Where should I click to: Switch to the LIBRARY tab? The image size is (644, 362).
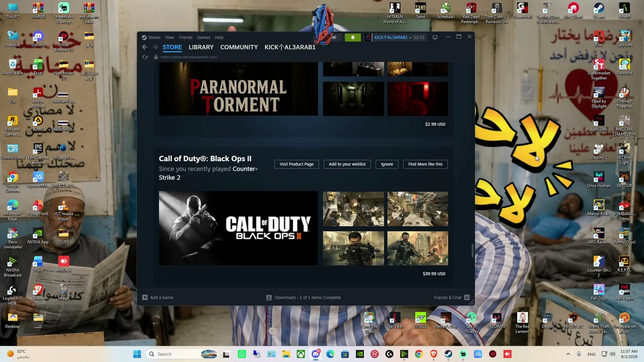pyautogui.click(x=201, y=47)
